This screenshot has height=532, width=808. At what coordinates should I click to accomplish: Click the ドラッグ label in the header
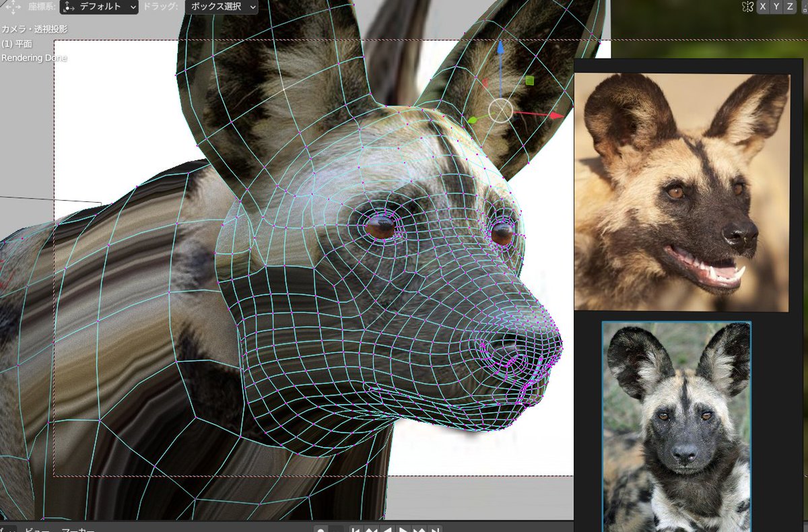[x=161, y=7]
